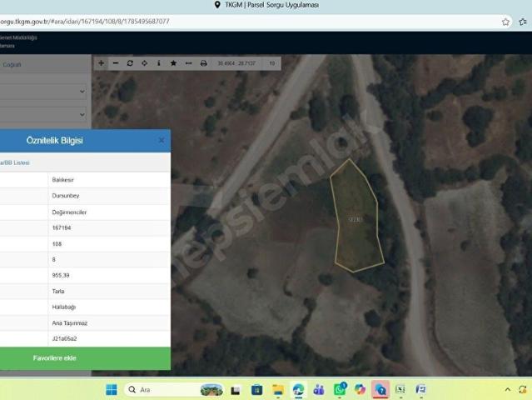Click the sync status tray icon

tap(523, 390)
